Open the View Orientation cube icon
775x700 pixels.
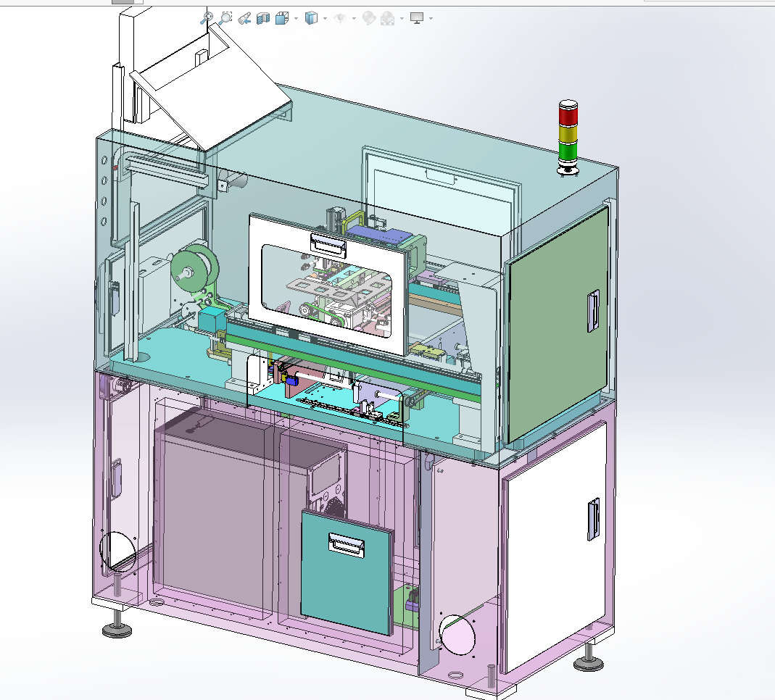pos(282,18)
